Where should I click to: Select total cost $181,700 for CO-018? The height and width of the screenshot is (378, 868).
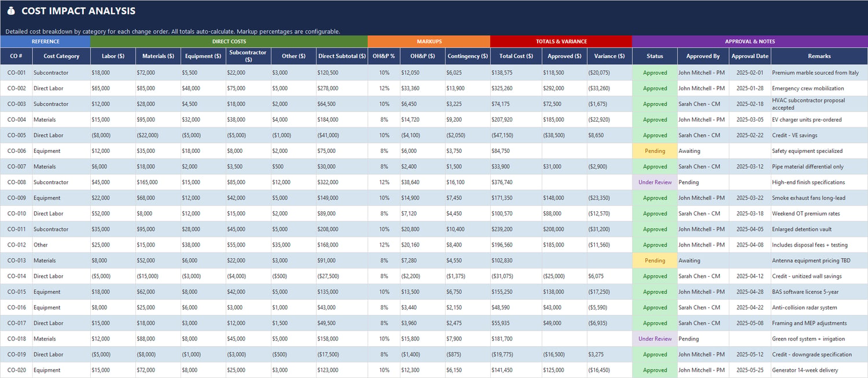tap(516, 339)
